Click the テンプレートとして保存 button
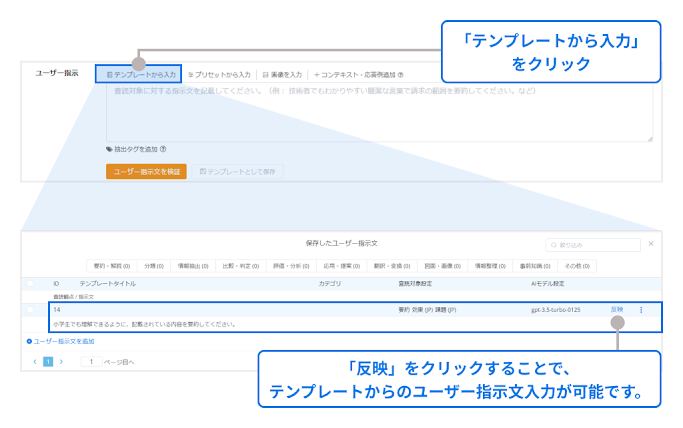This screenshot has height=428, width=683. tap(238, 171)
